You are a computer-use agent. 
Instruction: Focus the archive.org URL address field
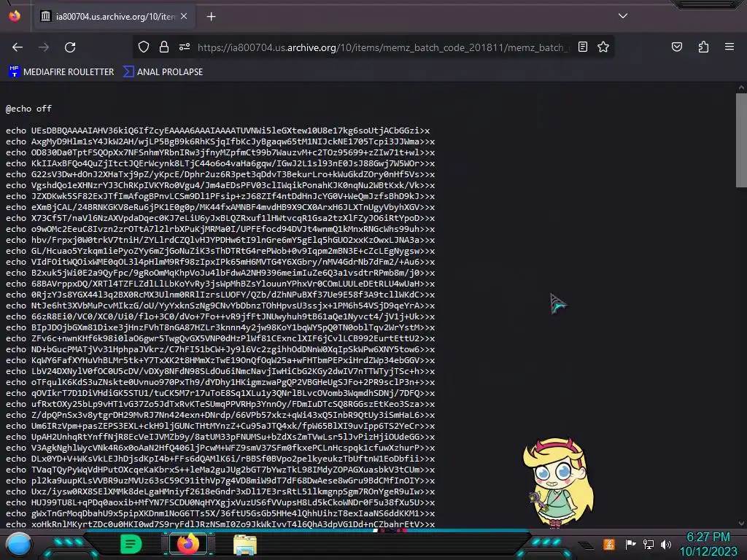click(382, 47)
